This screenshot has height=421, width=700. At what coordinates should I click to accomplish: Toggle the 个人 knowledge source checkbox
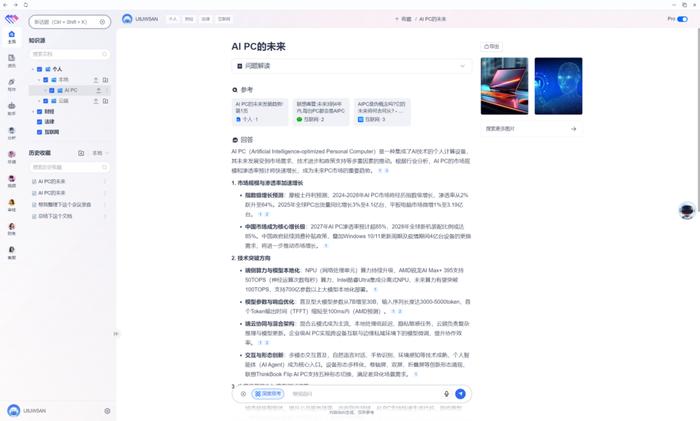coord(39,69)
